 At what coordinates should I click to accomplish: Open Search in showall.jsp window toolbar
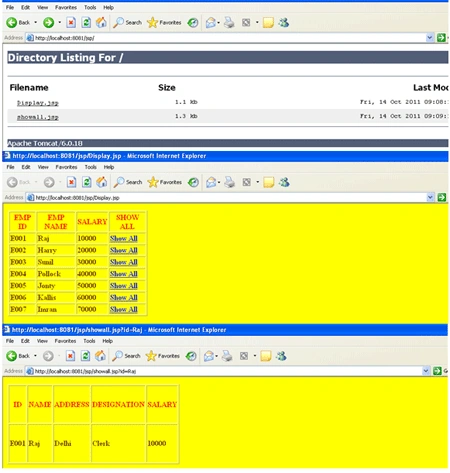coord(126,356)
